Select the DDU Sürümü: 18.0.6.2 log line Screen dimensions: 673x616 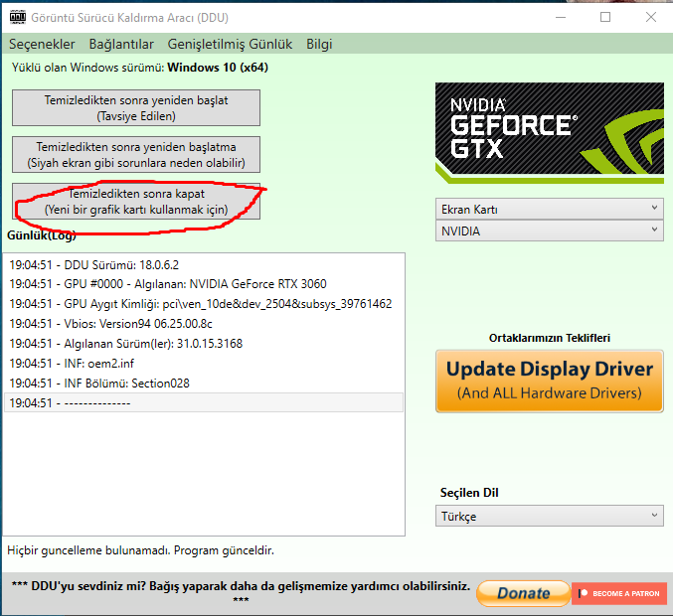coord(204,264)
